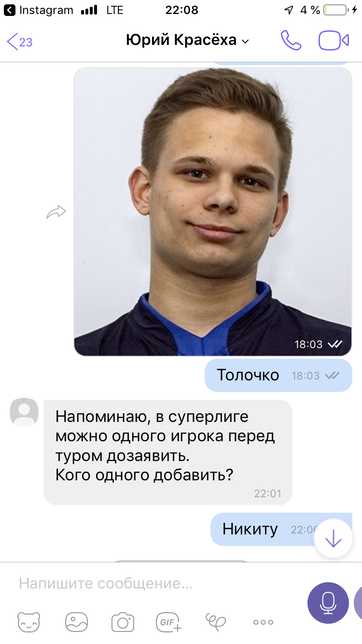Select the Толочко message bubble
Viewport: 362px width, 644px height.
278,375
